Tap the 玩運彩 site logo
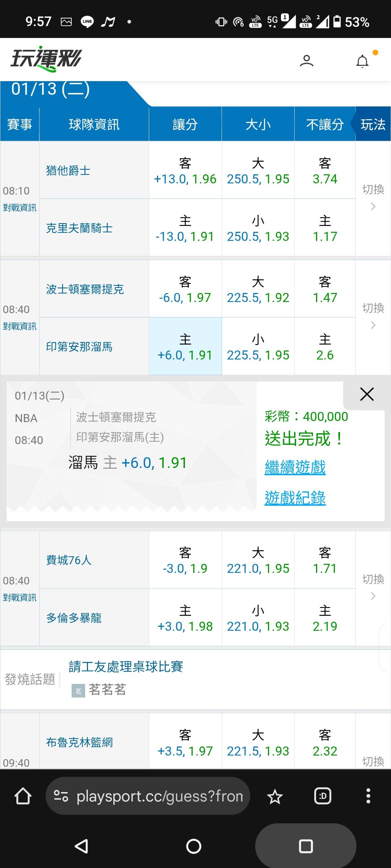The height and width of the screenshot is (868, 391). coord(46,59)
